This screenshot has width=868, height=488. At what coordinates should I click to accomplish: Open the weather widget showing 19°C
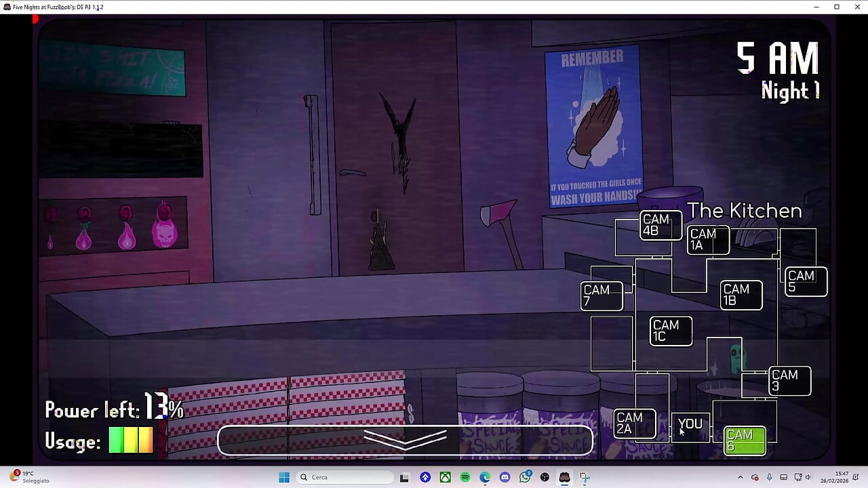tap(30, 477)
